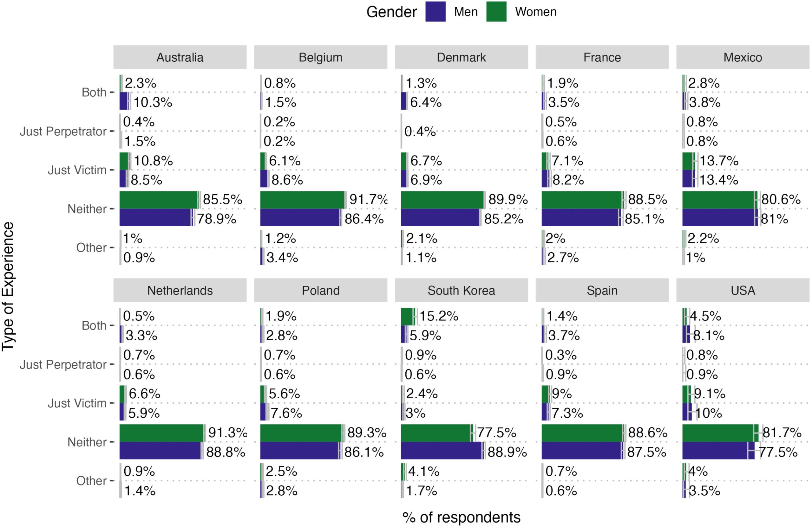This screenshot has width=812, height=527.
Task: Click the 15.2% value label in South Korea
Action: [439, 316]
